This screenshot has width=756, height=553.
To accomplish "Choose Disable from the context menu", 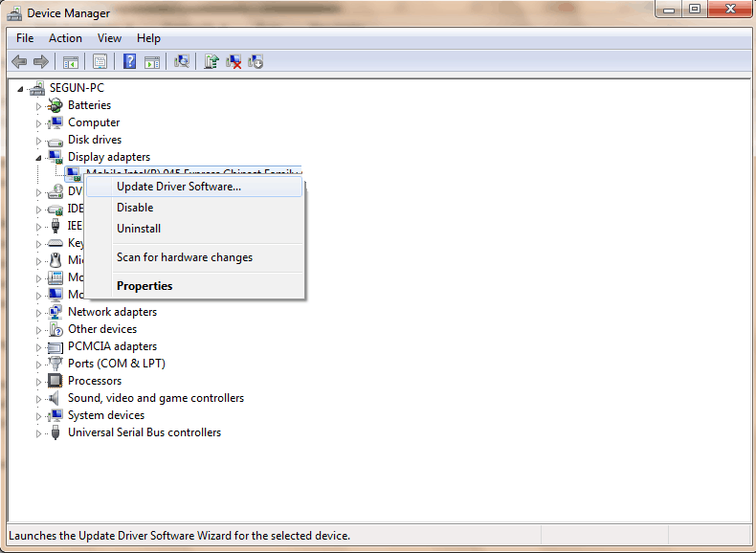I will pyautogui.click(x=194, y=208).
